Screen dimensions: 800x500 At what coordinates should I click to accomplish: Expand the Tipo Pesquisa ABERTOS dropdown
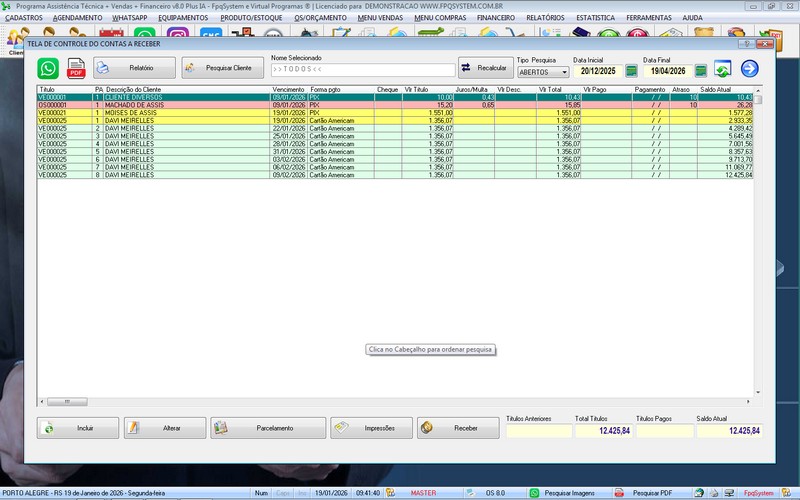click(x=564, y=72)
